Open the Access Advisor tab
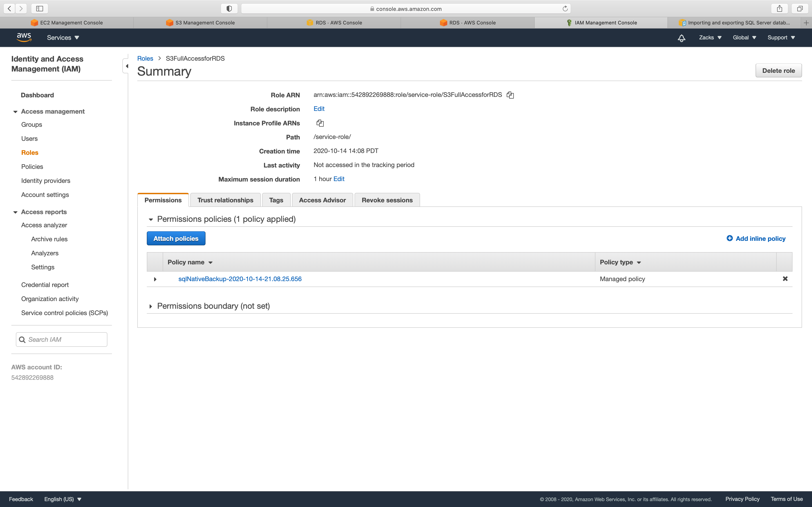The image size is (812, 507). 322,200
